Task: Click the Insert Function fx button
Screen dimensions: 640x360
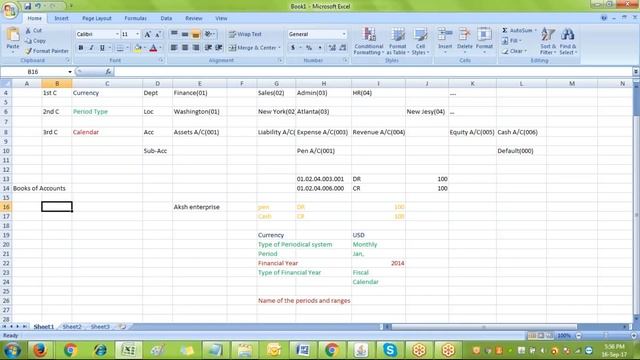Action: pos(108,72)
